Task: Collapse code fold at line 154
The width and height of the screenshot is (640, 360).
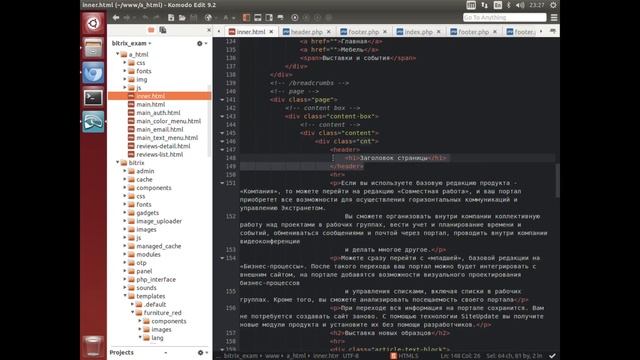Action: click(x=222, y=258)
